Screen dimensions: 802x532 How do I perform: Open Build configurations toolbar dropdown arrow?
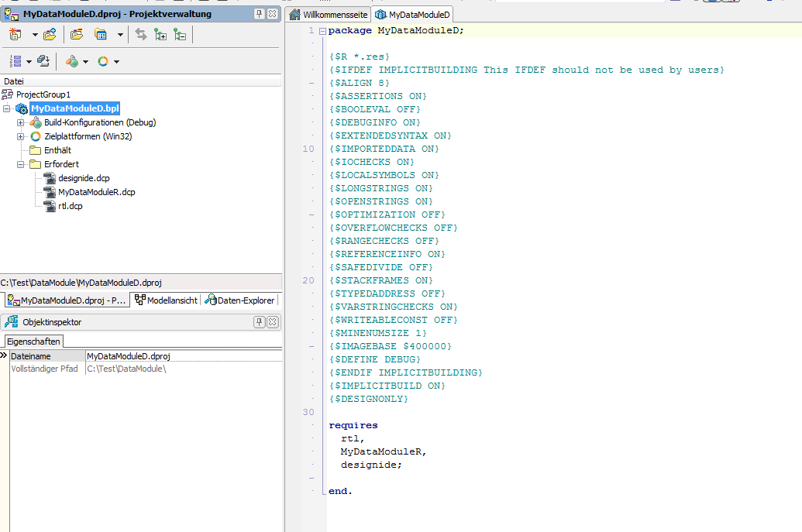85,62
